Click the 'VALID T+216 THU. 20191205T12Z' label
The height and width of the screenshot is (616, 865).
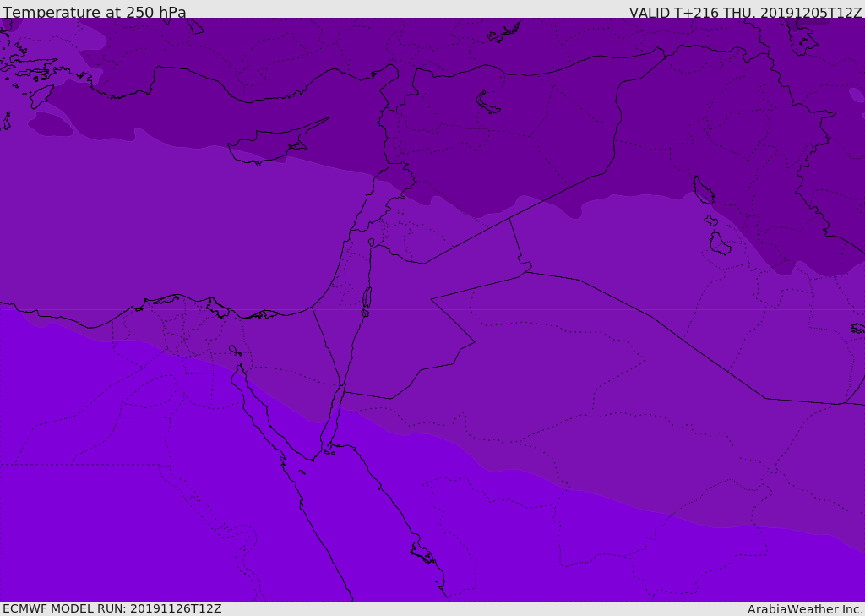pos(745,13)
